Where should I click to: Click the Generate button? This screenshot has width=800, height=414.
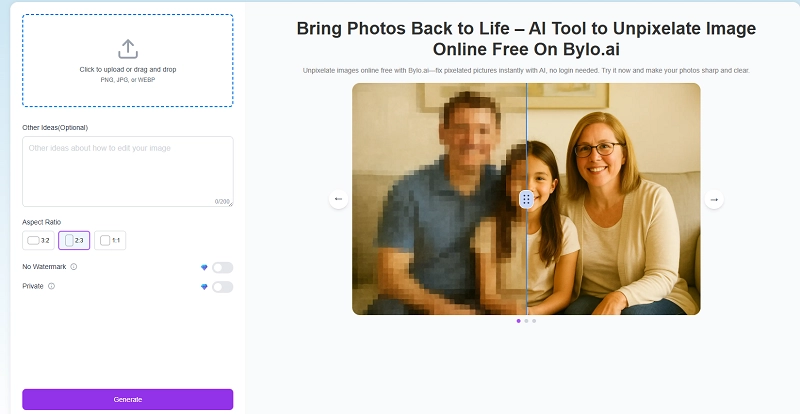pyautogui.click(x=128, y=399)
